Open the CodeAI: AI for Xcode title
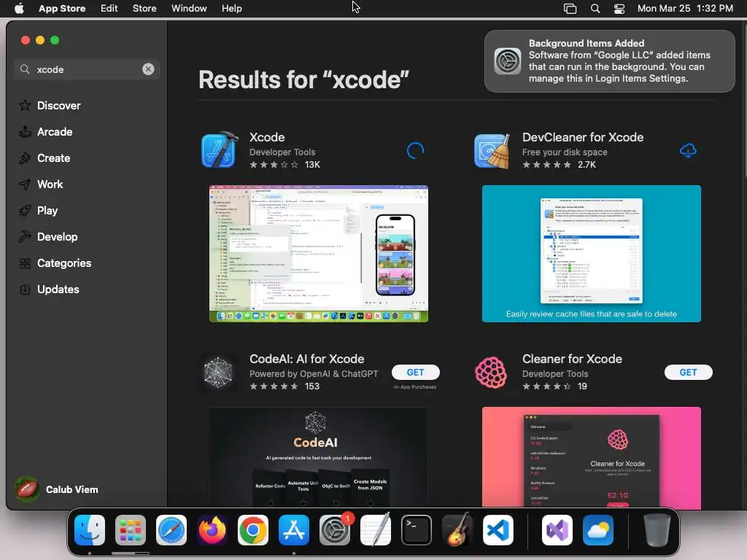747x560 pixels. (307, 359)
